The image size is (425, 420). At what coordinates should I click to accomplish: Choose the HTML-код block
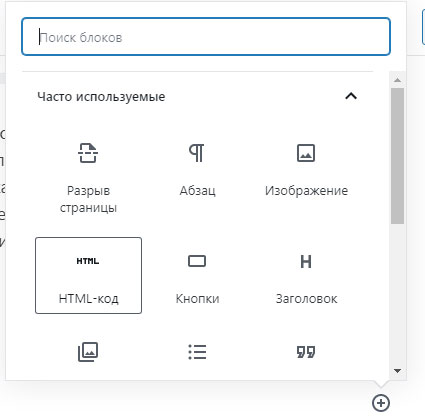tap(88, 275)
